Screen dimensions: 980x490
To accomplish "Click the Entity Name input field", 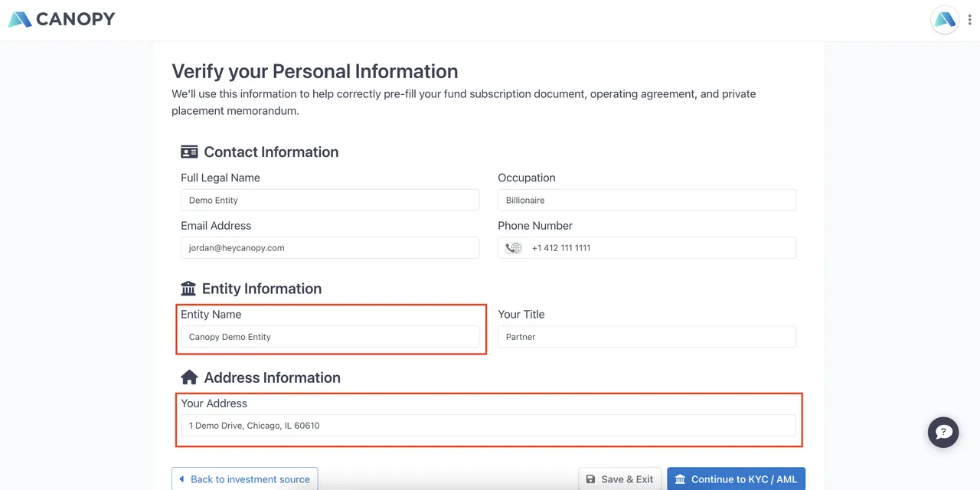I will tap(330, 337).
